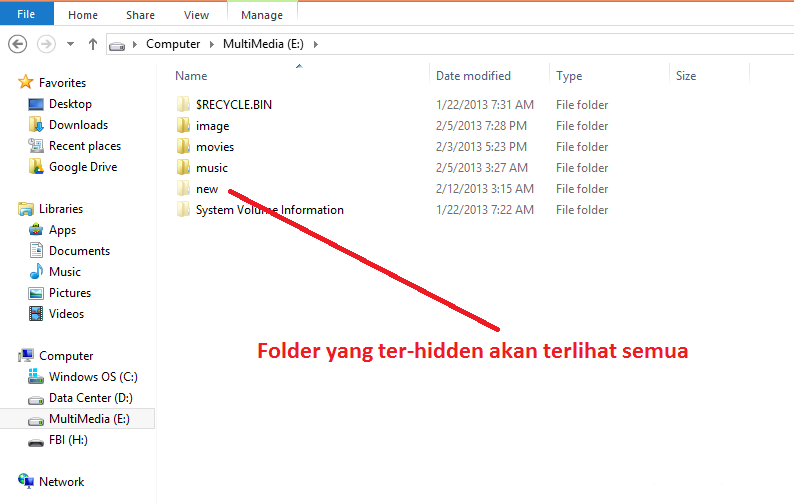Click the image folder name

(213, 126)
